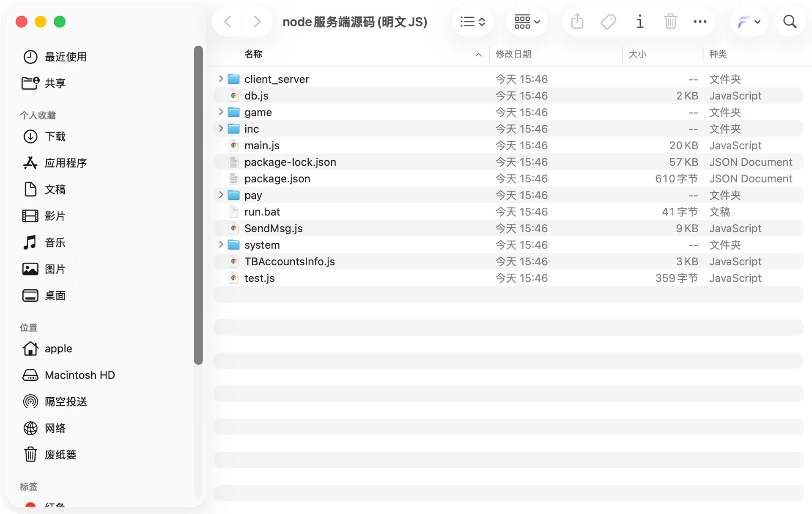Sort by 修改日期 column header
Screen dimensions: 812x514
point(513,54)
